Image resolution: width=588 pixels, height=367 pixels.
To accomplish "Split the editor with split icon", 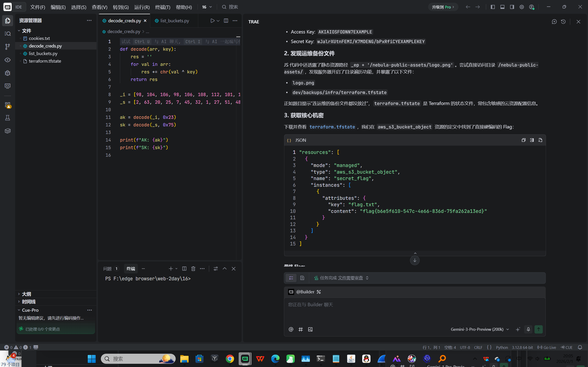I will (x=226, y=21).
